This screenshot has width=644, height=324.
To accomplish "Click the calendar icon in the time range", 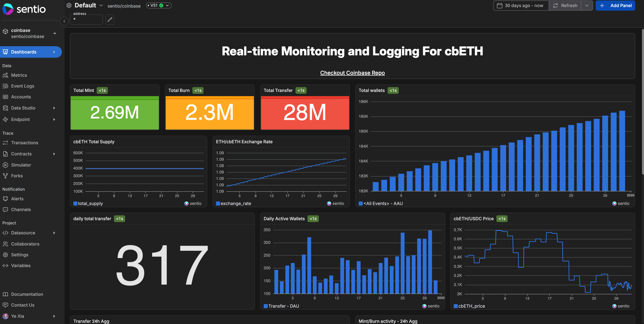I will (499, 6).
